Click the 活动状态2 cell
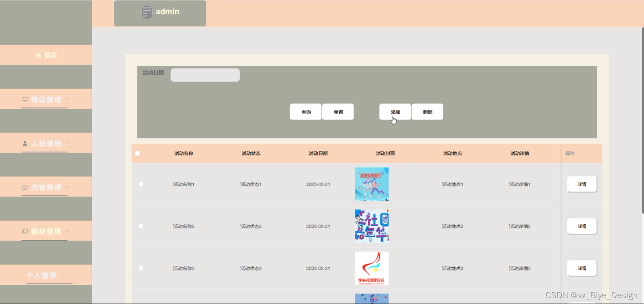The height and width of the screenshot is (304, 644). tap(251, 227)
